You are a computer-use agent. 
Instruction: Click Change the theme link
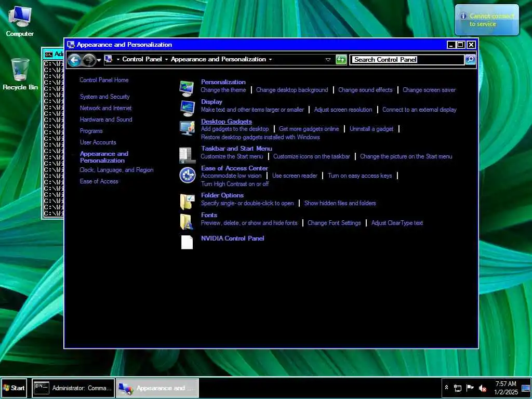tap(223, 90)
